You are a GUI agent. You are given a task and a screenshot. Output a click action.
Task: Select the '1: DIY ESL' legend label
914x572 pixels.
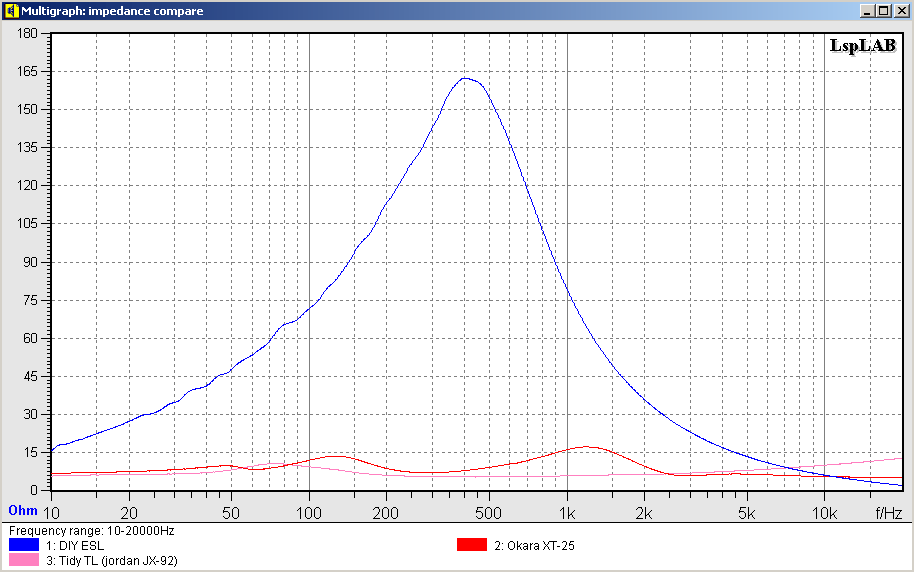(75, 546)
